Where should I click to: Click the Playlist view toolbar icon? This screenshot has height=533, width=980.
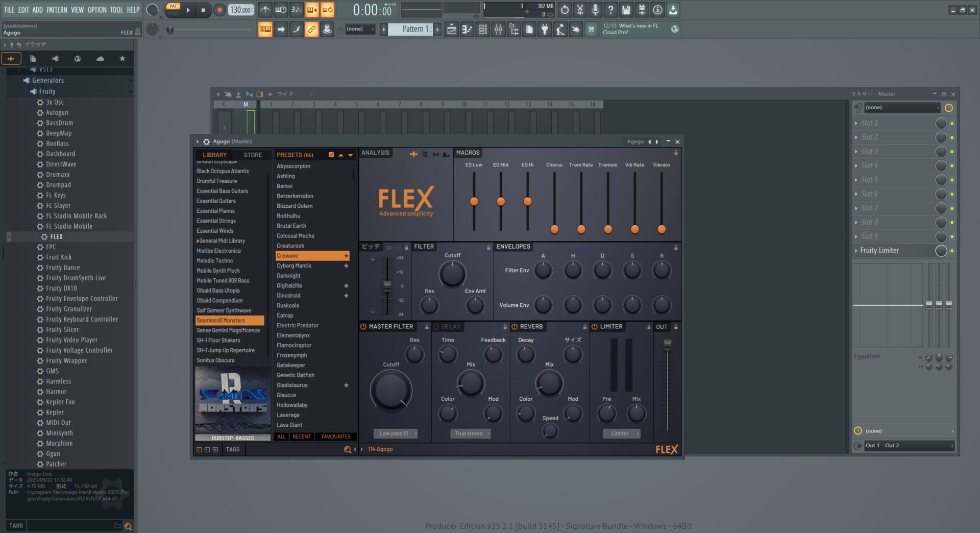[x=452, y=30]
